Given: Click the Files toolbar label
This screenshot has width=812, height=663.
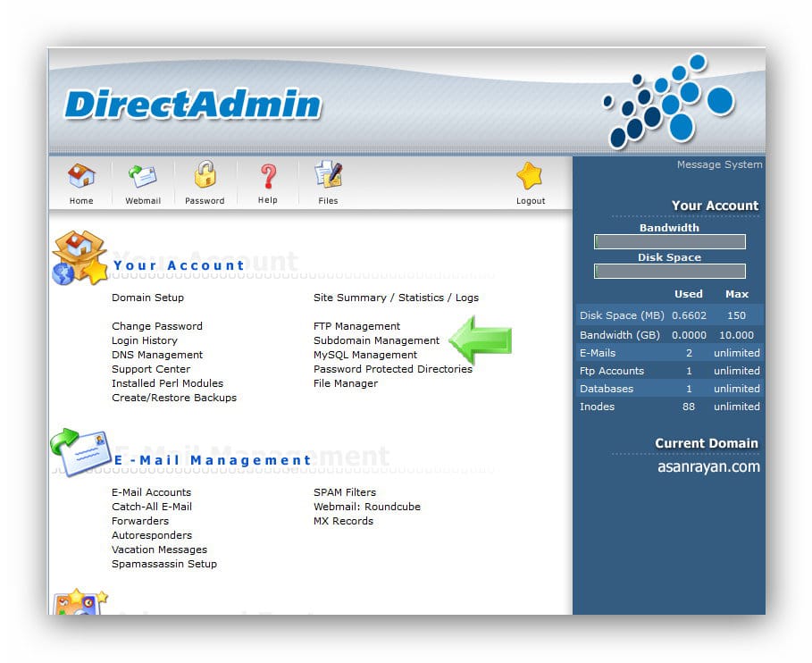Looking at the screenshot, I should [x=329, y=201].
